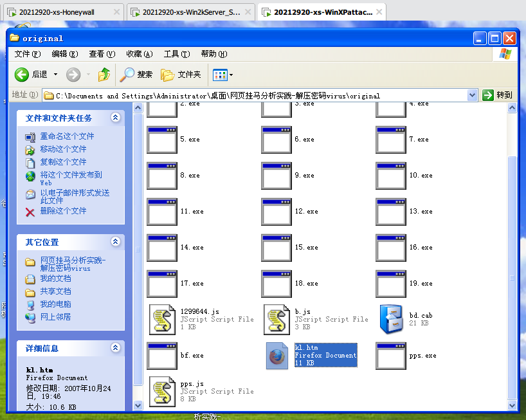Screen dimensions: 526x420
Task: Select the 12.exe file icon
Action: pos(277,212)
